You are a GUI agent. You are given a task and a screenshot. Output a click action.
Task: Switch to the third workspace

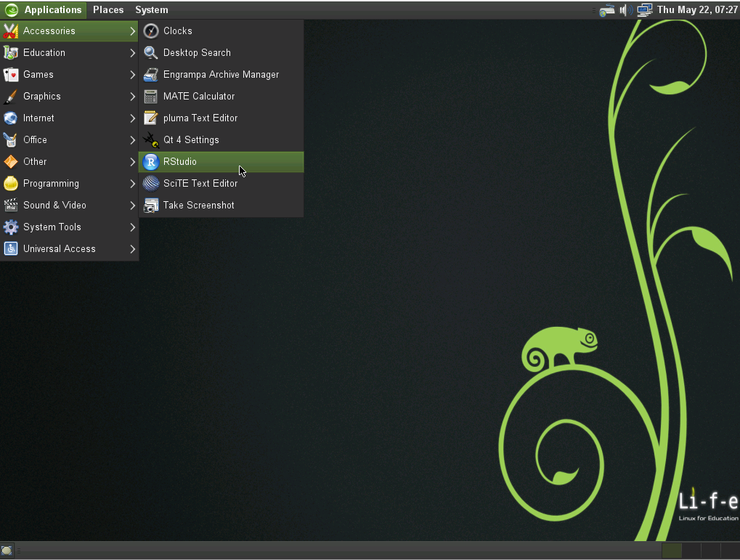coord(711,551)
